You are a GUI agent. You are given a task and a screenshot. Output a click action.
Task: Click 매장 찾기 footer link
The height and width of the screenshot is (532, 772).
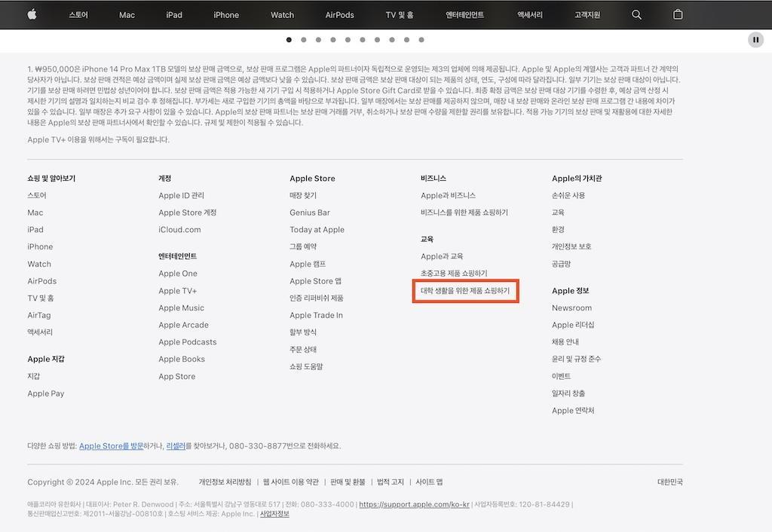[x=303, y=195]
